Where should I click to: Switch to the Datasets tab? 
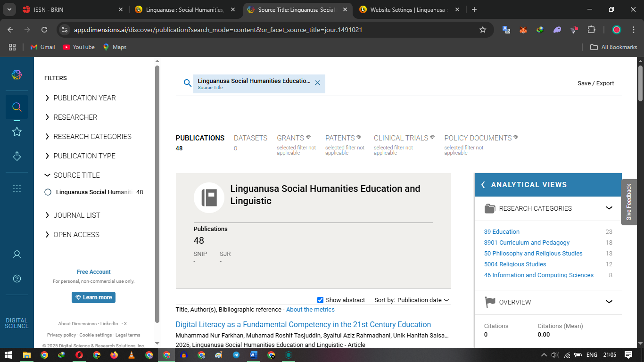click(250, 142)
